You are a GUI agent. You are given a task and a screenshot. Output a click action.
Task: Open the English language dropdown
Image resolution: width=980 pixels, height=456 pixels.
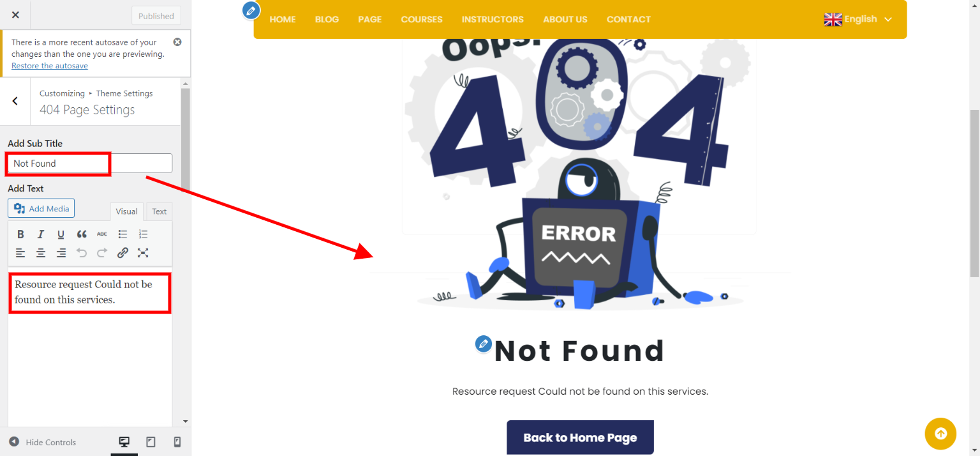[858, 19]
